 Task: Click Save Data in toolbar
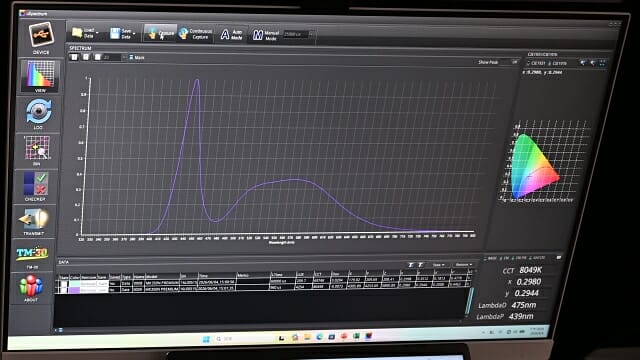(x=121, y=33)
